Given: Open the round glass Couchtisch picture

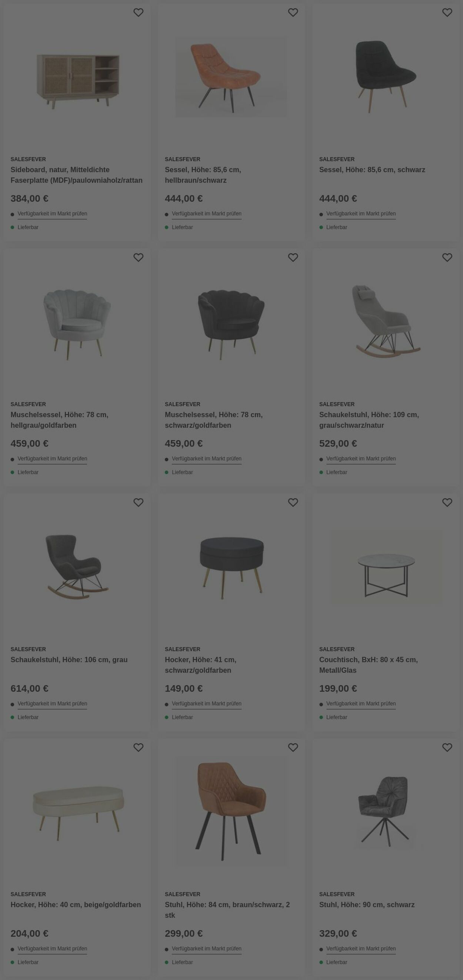Looking at the screenshot, I should tap(386, 567).
